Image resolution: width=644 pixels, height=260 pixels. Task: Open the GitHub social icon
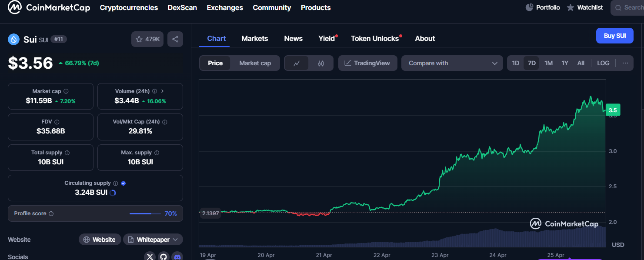pos(163,257)
